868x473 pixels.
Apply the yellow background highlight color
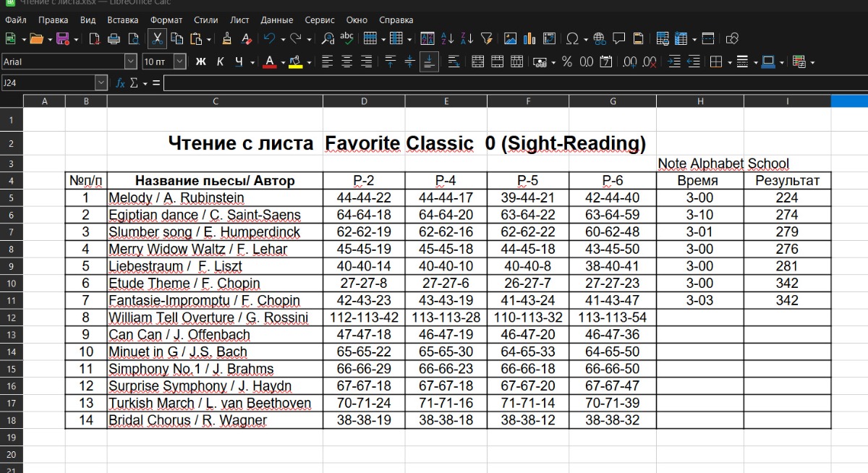295,62
